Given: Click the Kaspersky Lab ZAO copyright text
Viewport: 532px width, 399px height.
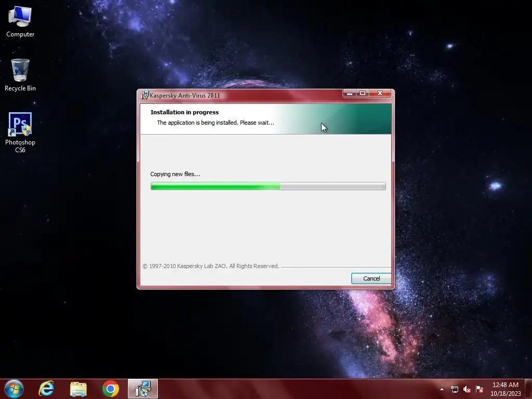Looking at the screenshot, I should tap(211, 266).
